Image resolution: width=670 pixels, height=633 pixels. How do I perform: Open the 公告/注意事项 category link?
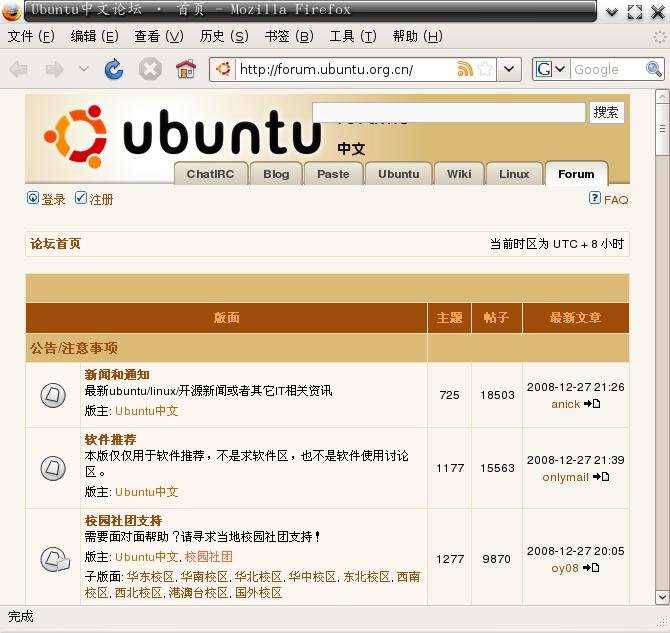73,348
